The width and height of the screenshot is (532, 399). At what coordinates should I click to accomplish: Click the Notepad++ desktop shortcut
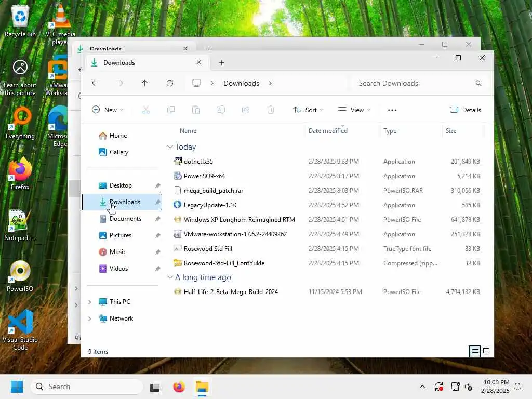[20, 225]
